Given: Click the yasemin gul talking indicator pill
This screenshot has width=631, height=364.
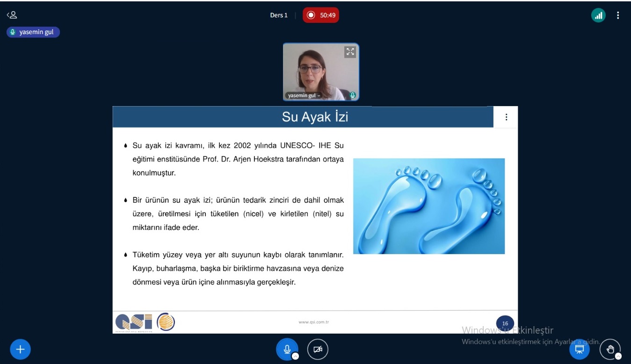Looking at the screenshot, I should coord(33,32).
